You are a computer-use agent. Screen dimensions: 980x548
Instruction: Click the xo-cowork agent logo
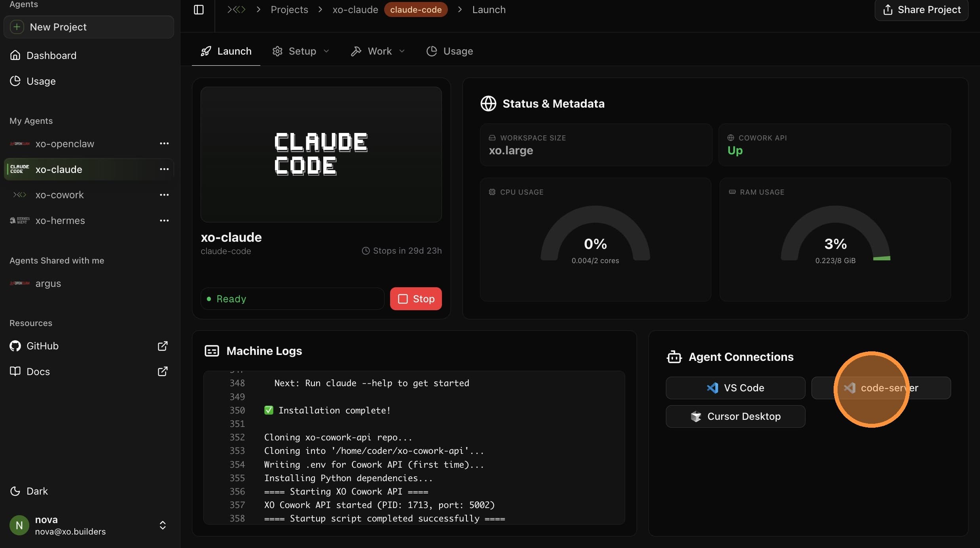coord(20,195)
